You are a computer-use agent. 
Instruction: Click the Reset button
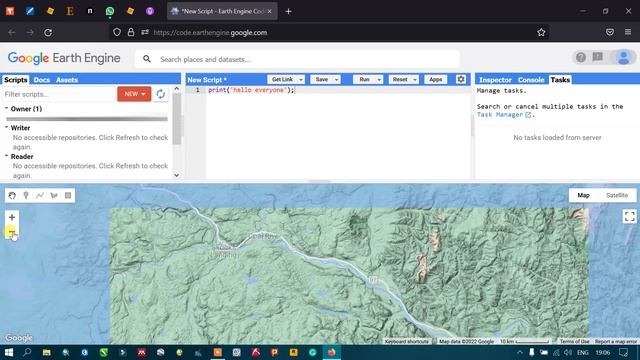[400, 80]
